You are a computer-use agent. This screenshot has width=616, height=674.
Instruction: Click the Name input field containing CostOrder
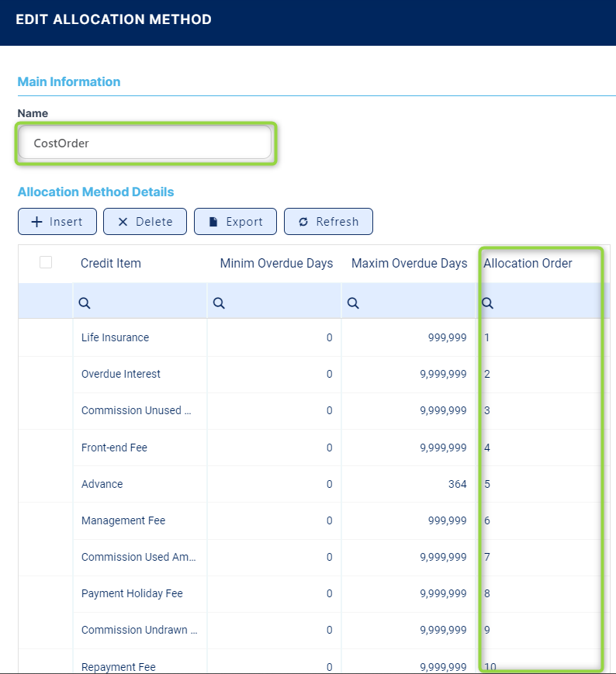click(x=145, y=143)
